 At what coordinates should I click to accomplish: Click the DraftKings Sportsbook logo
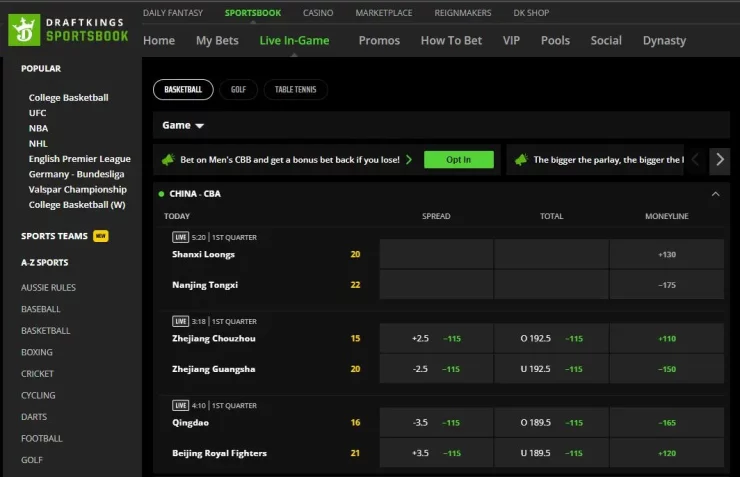[x=69, y=30]
